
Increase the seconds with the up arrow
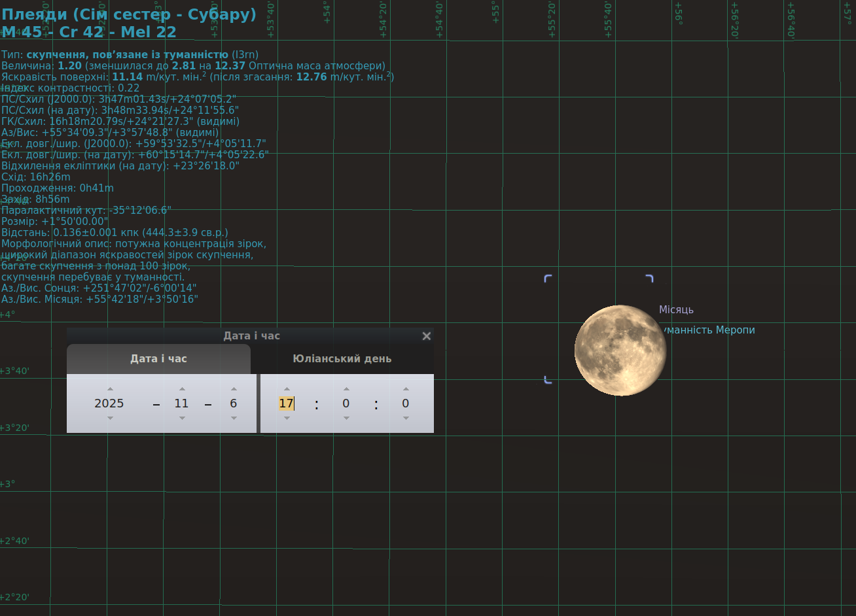coord(406,389)
